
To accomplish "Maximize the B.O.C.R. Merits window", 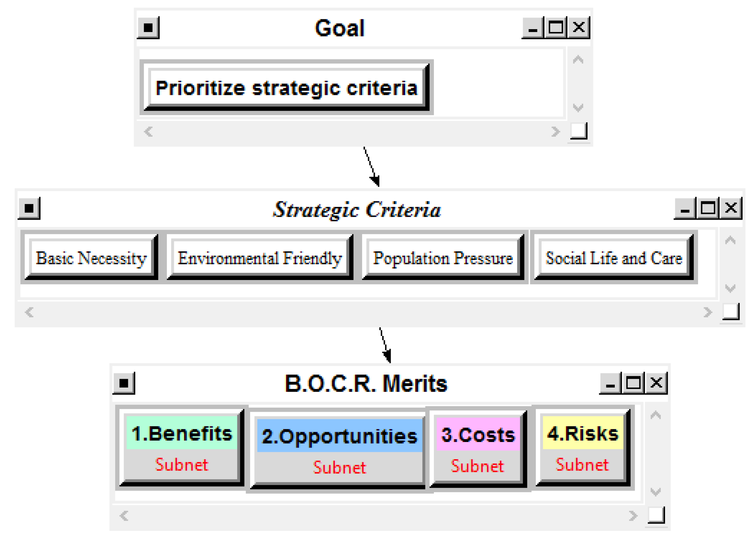I will 633,383.
